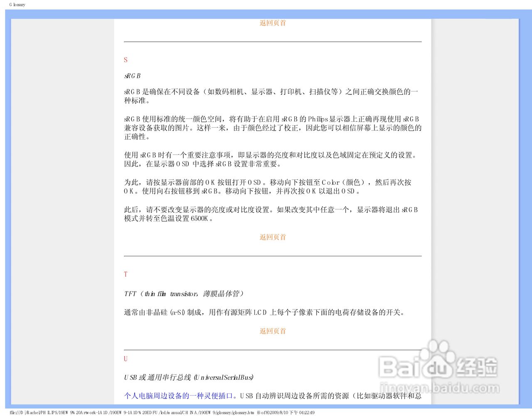Viewport: 532px width, 418px height.
Task: Click the red U section heading
Action: 126,359
